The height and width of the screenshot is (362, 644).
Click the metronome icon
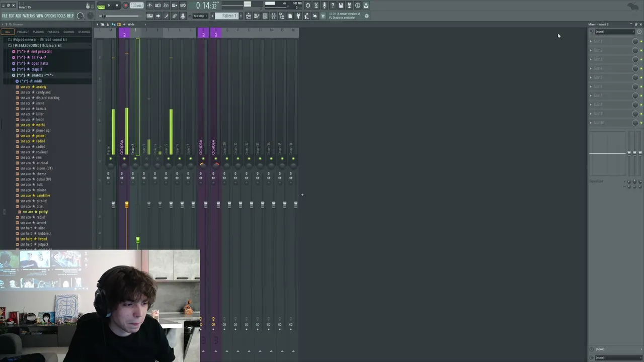(x=149, y=6)
